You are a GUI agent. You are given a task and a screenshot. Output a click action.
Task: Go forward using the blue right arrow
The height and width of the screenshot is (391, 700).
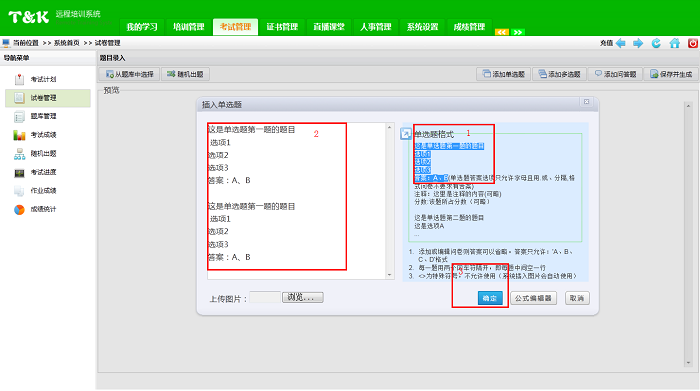(x=638, y=43)
